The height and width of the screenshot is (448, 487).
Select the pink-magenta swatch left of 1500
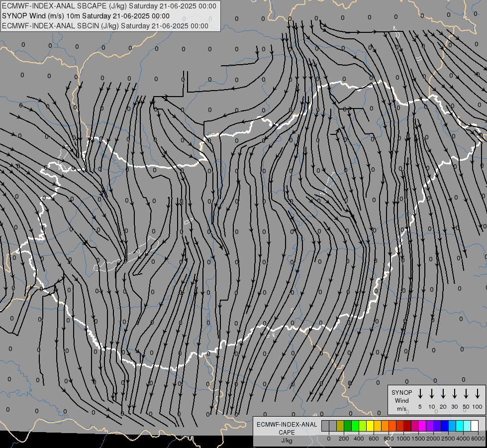point(415,426)
